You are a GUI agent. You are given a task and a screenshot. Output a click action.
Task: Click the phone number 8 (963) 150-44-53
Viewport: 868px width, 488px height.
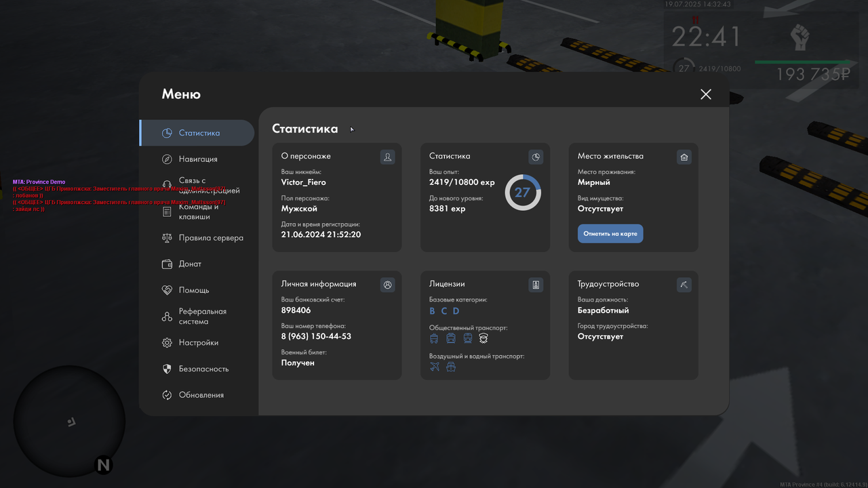316,336
